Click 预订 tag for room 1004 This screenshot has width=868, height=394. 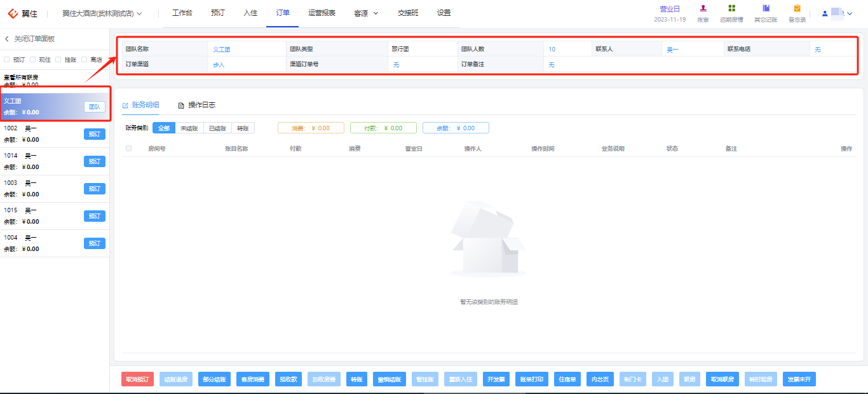95,243
